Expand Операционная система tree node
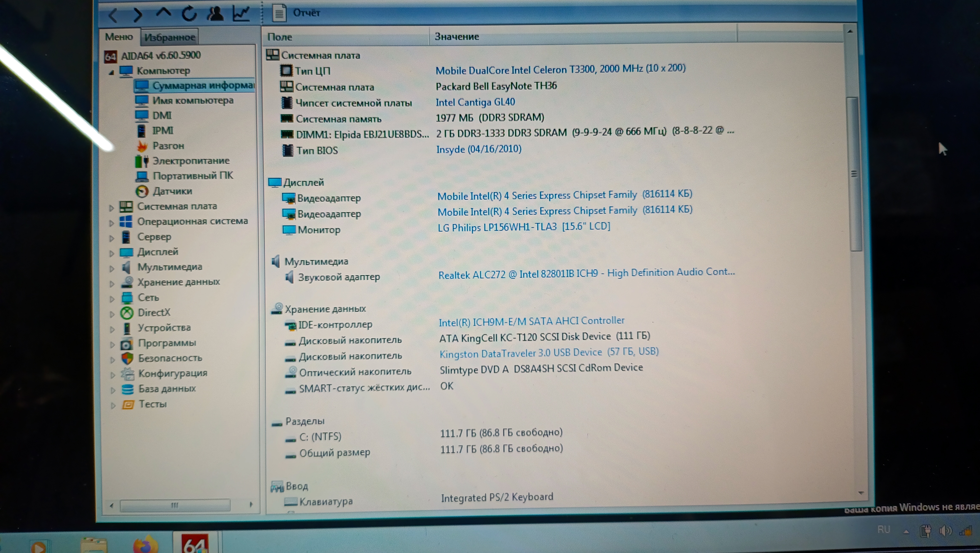 coord(111,223)
